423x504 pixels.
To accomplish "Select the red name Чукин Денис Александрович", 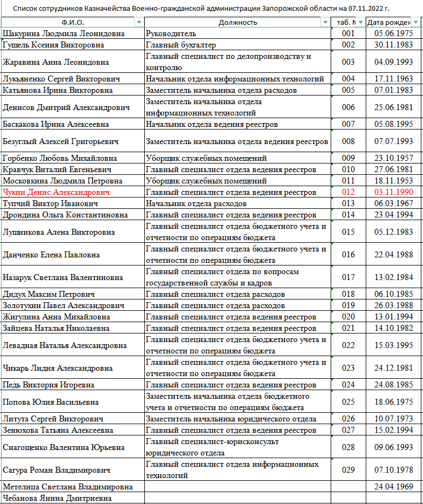I will [56, 192].
